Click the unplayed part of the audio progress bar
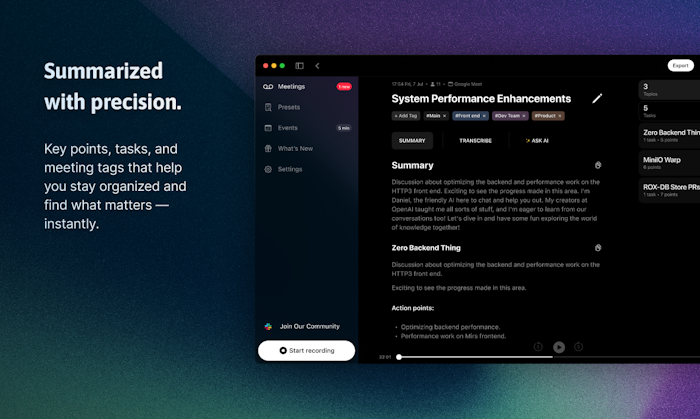The height and width of the screenshot is (419, 700). click(626, 357)
